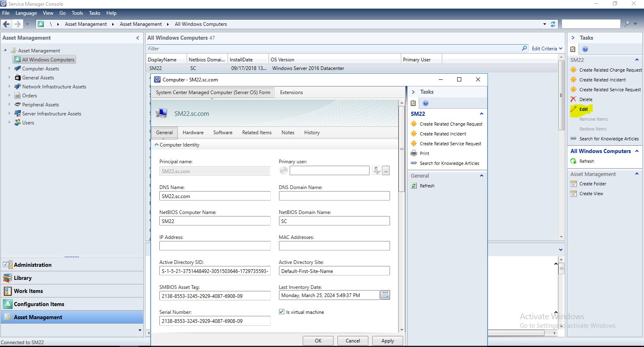Expand Network Infrastructure Assets node

click(x=9, y=86)
